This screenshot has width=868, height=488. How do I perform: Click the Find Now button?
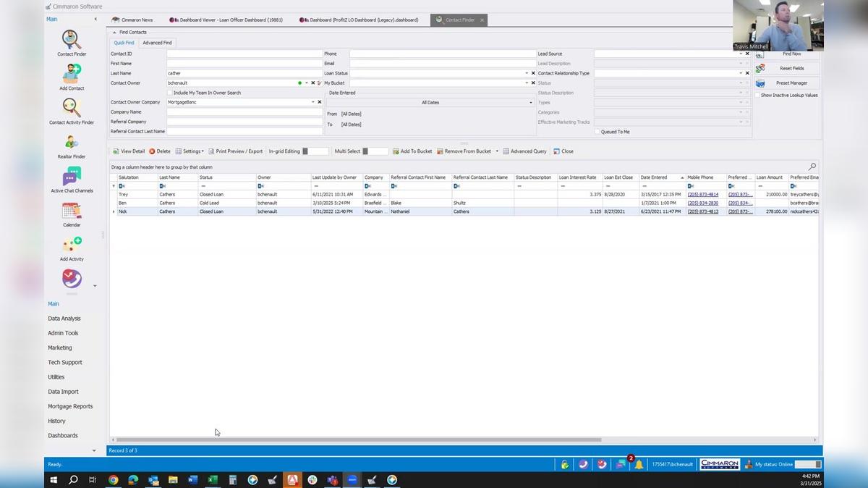click(x=787, y=54)
